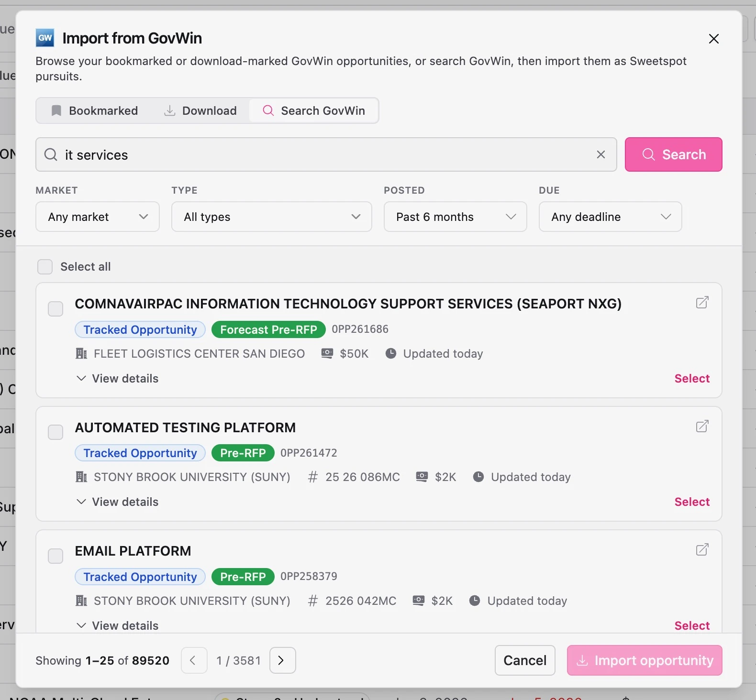Check the Automated Testing Platform checkbox
756x700 pixels.
pyautogui.click(x=56, y=432)
